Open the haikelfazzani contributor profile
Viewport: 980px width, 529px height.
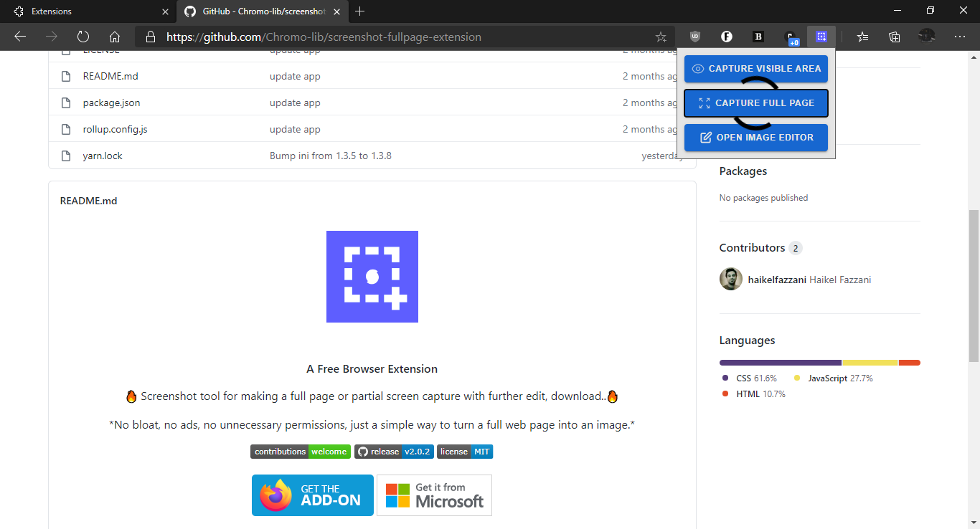[x=777, y=280]
